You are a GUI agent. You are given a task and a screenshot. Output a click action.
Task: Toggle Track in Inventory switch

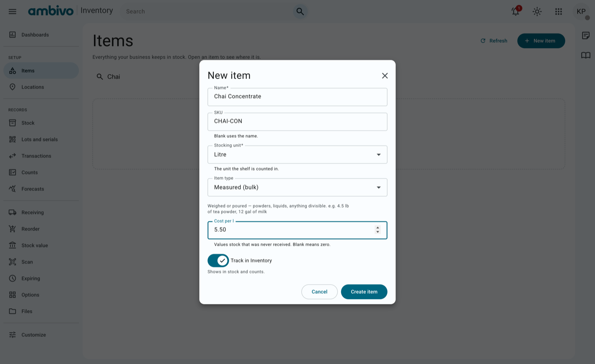(218, 261)
